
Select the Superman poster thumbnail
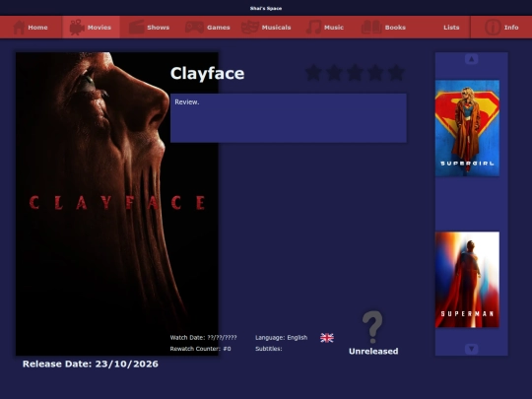467,280
